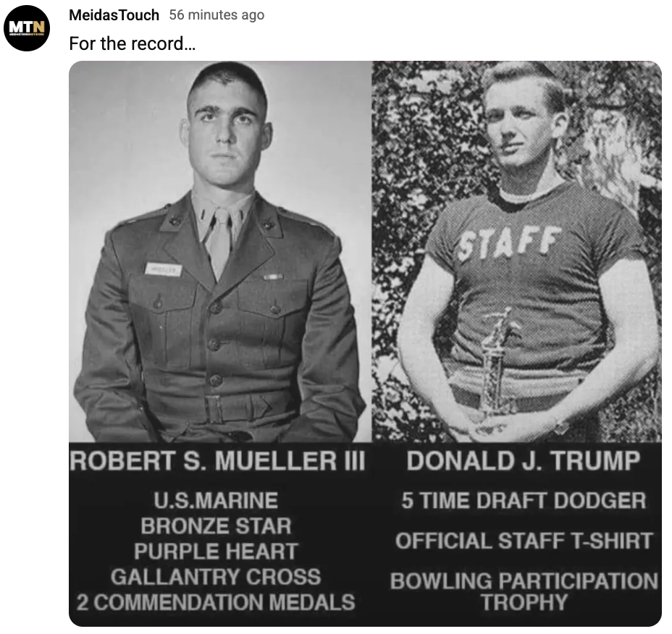The height and width of the screenshot is (634, 672).
Task: Select the 'U.S.MARINE' caption line
Action: pos(216,500)
